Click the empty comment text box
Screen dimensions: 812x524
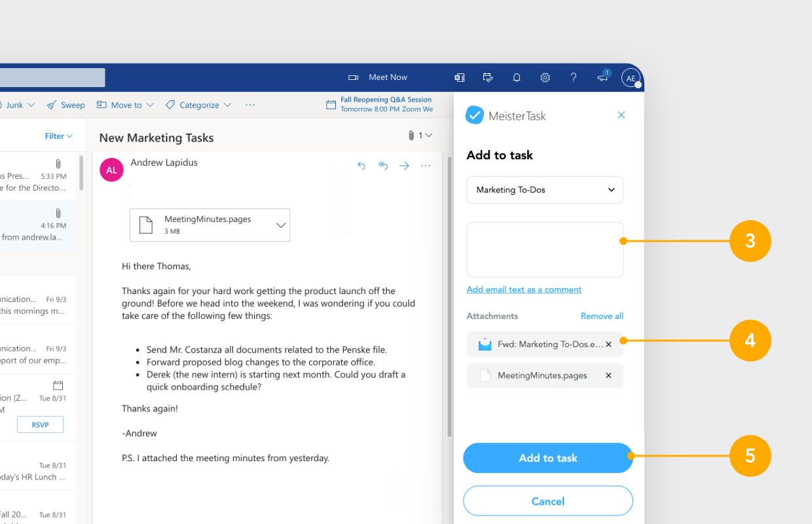click(545, 250)
